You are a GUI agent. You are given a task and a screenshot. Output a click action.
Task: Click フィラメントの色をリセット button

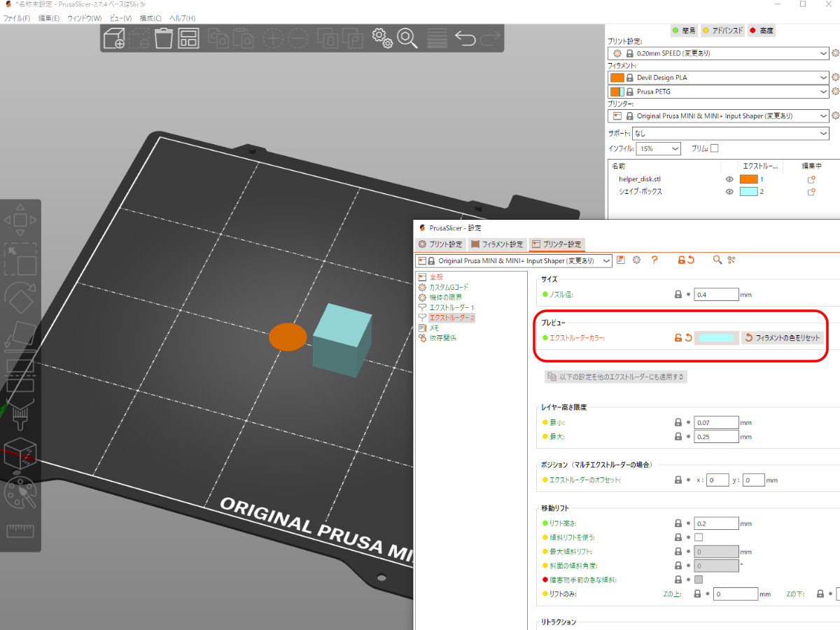point(783,338)
